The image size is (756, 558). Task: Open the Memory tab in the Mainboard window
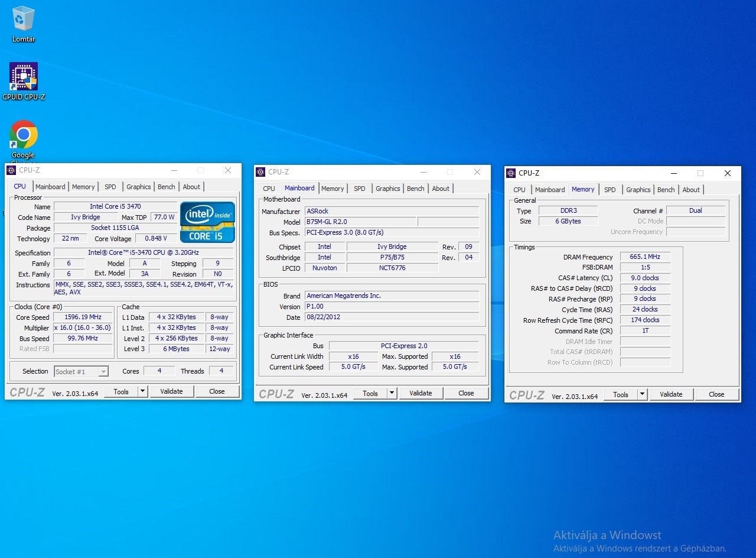[333, 189]
